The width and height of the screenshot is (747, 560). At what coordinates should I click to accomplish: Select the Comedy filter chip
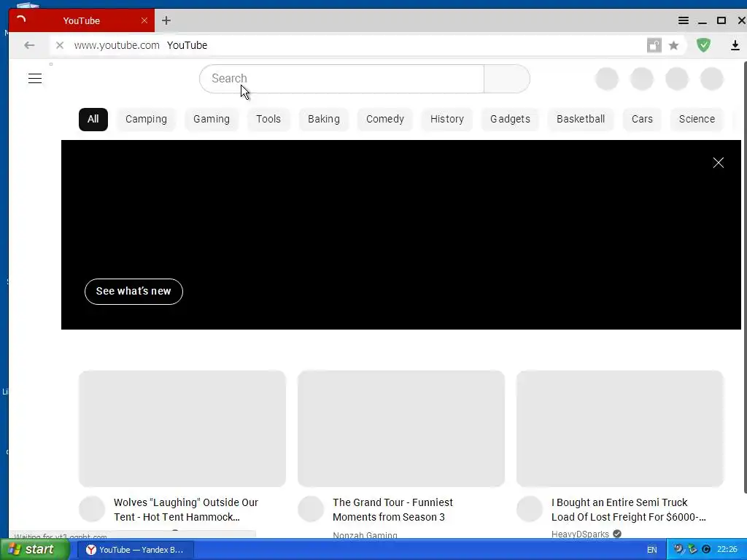click(x=385, y=119)
